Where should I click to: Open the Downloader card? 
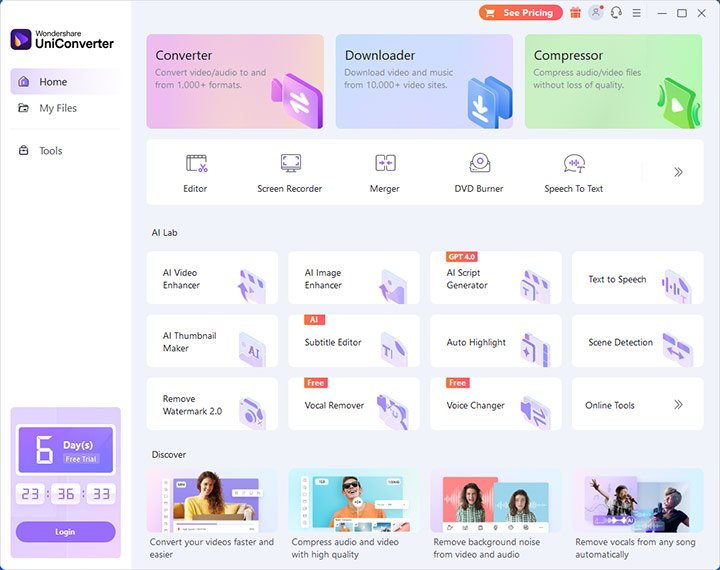(x=424, y=81)
